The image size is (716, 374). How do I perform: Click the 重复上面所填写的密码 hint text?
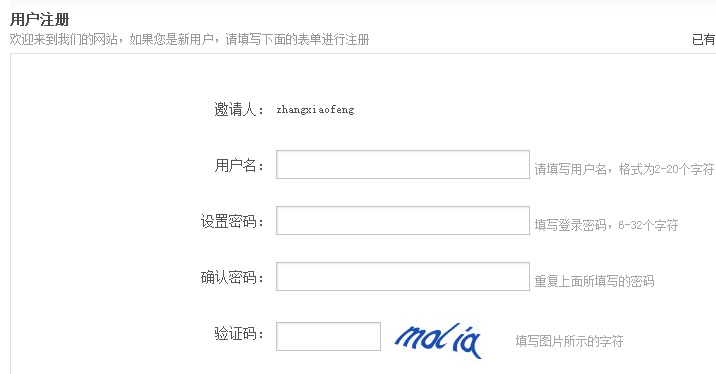[594, 281]
